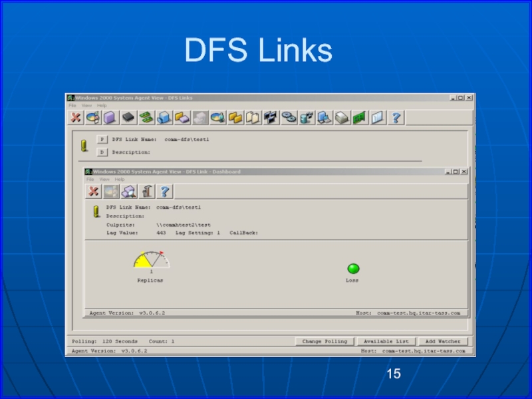Click the Change Polling button

pyautogui.click(x=325, y=341)
